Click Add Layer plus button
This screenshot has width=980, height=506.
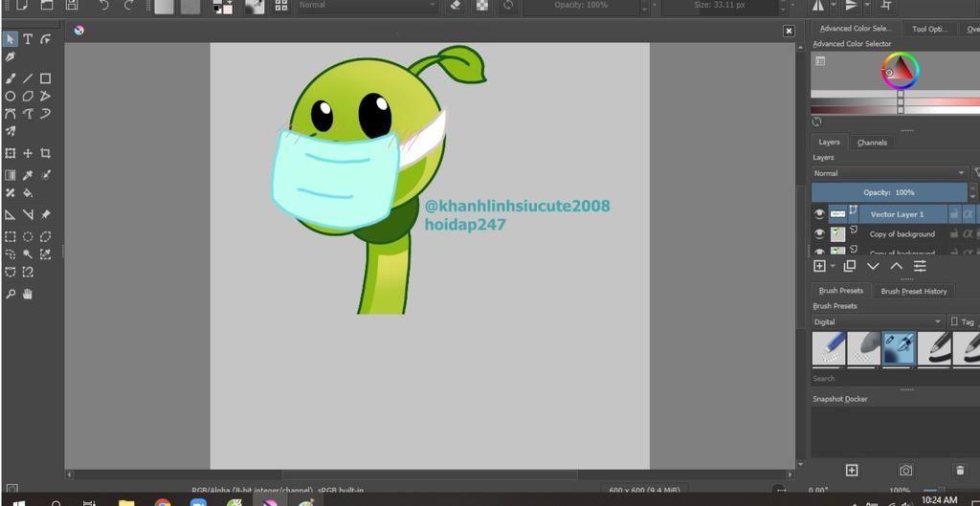(x=819, y=266)
